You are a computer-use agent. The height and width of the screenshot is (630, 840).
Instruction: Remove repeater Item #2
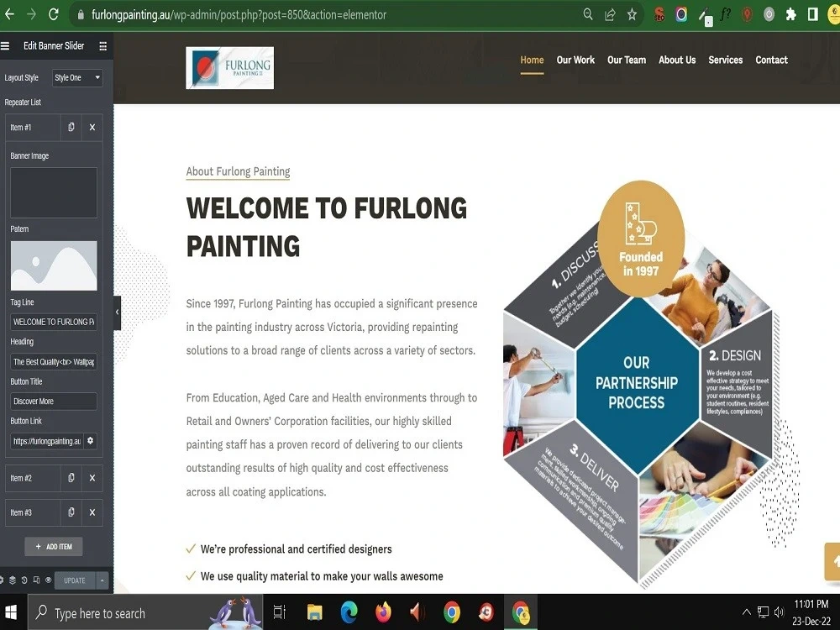click(92, 478)
